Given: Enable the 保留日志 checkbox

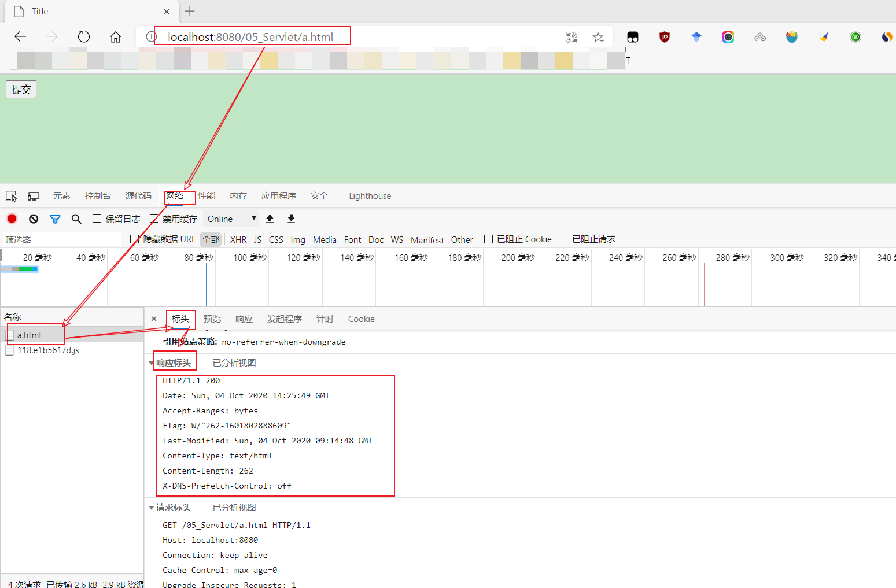Looking at the screenshot, I should coord(97,218).
